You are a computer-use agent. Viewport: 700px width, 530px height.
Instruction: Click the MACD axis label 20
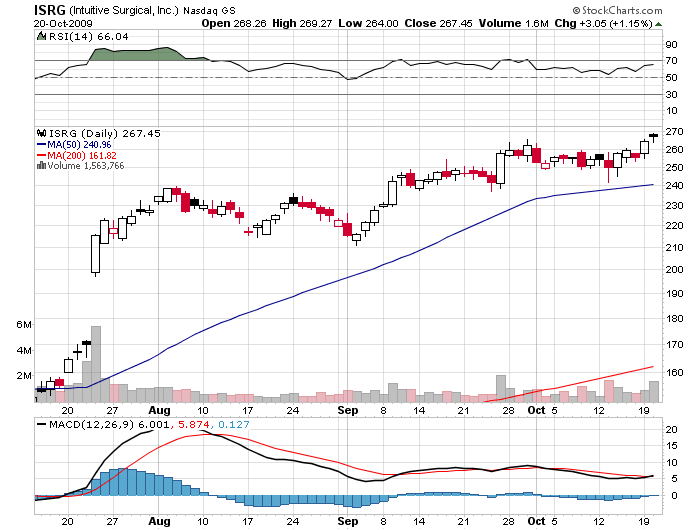click(671, 430)
